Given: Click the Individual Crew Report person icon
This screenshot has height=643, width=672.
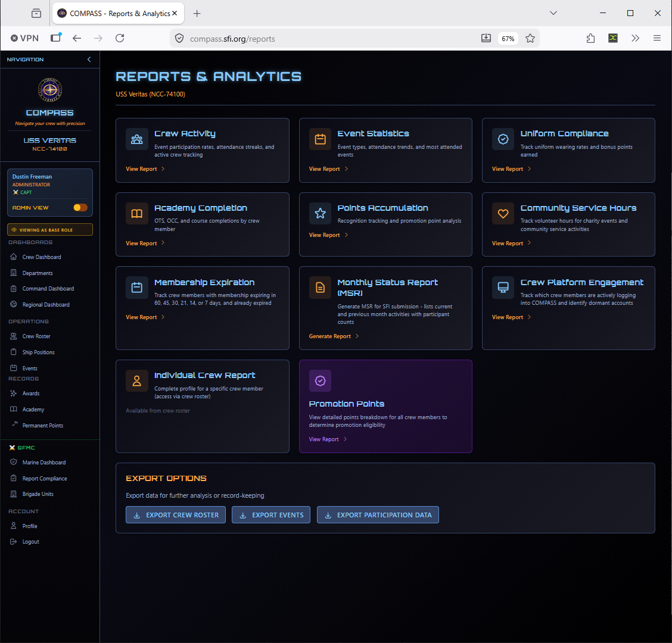Looking at the screenshot, I should tap(136, 381).
